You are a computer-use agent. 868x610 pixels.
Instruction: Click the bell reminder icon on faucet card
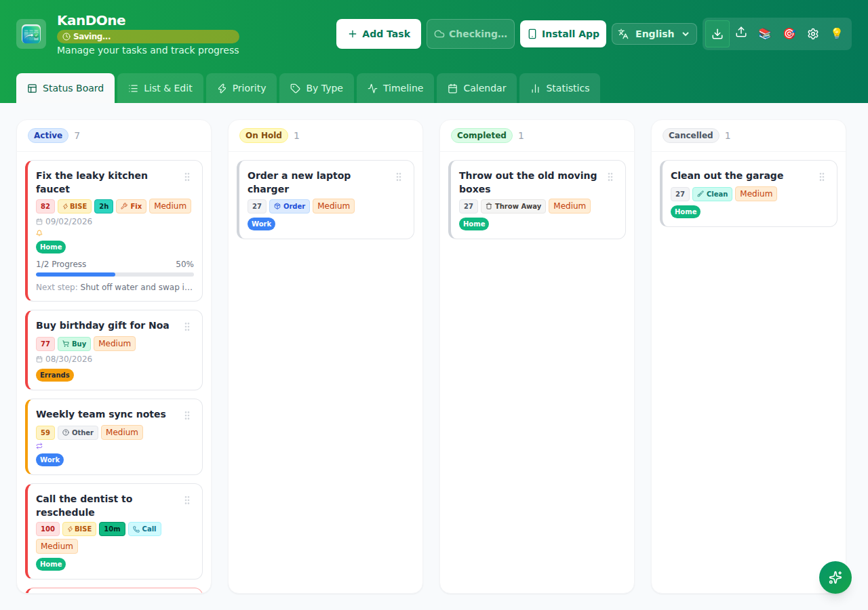coord(39,233)
